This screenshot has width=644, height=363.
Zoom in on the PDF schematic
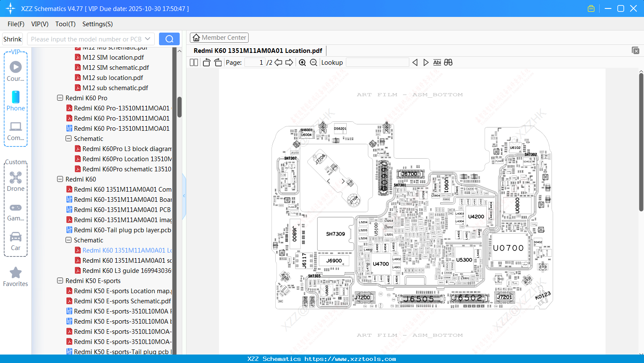(302, 62)
